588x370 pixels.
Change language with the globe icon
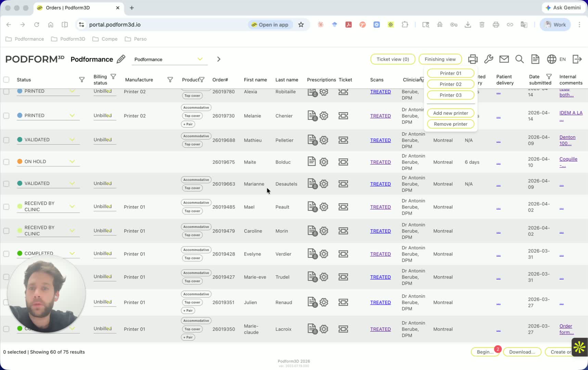point(551,59)
